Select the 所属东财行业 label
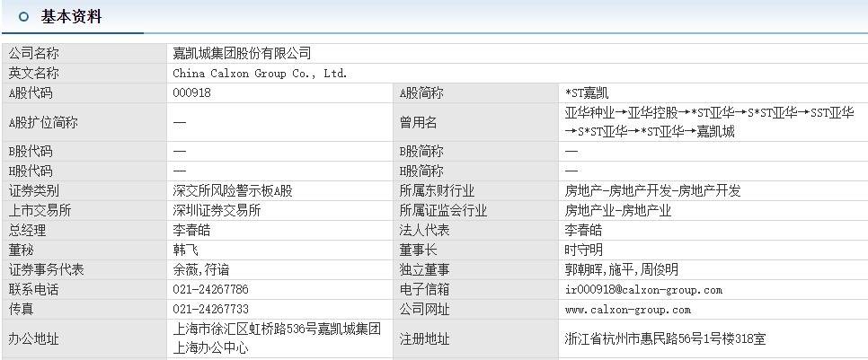 (x=437, y=191)
